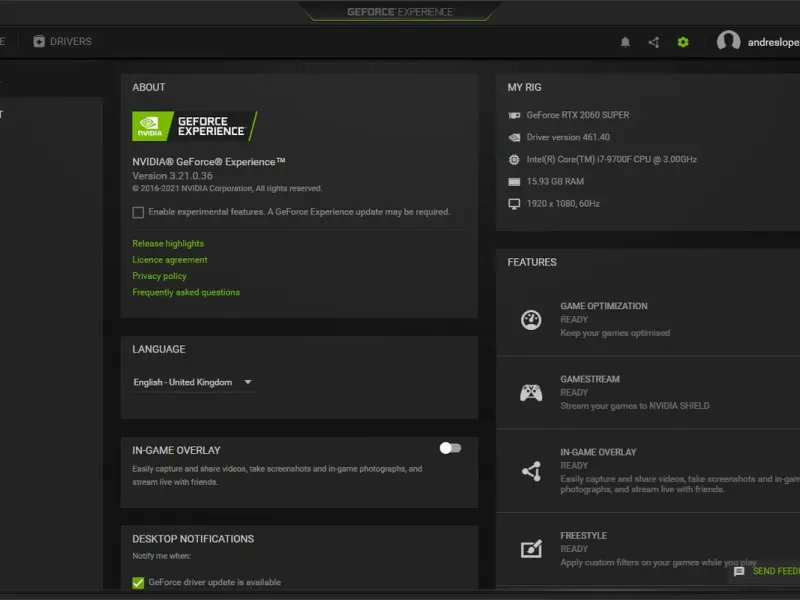Open the language dropdown English - United Kingdom
The height and width of the screenshot is (600, 800).
(193, 382)
